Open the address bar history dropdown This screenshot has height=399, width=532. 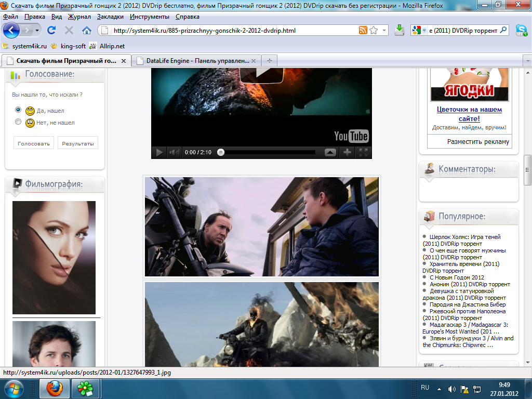[384, 31]
